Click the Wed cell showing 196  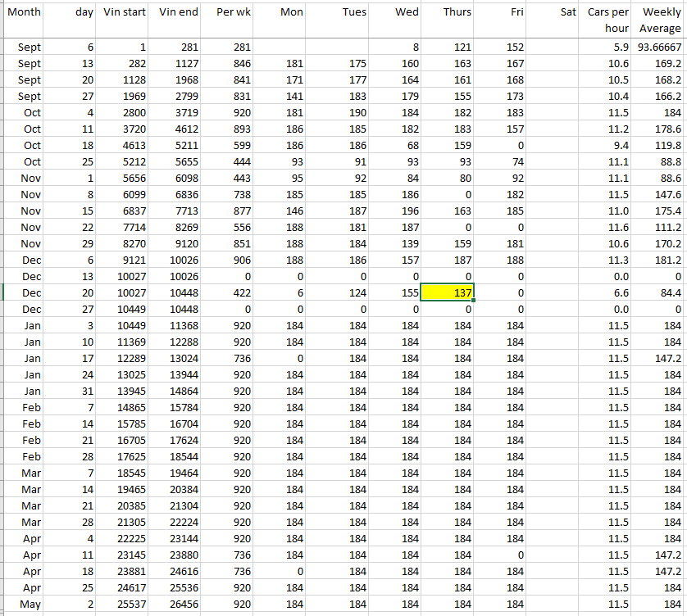pyautogui.click(x=394, y=211)
